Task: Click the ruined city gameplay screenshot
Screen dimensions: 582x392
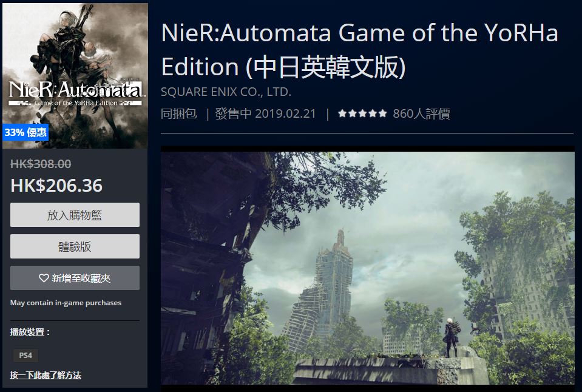Action: 367,268
